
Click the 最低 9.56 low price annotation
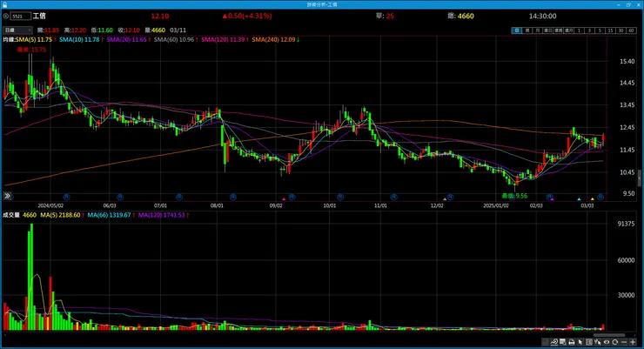click(514, 196)
